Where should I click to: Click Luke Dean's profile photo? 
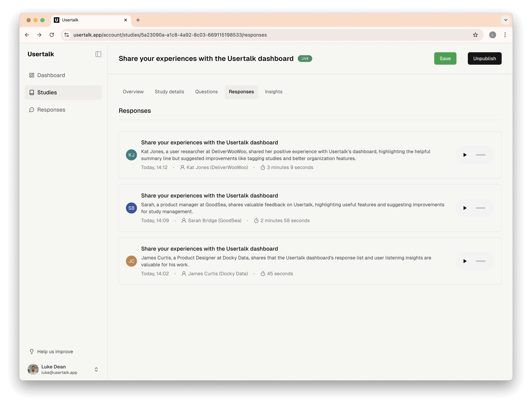pos(33,370)
